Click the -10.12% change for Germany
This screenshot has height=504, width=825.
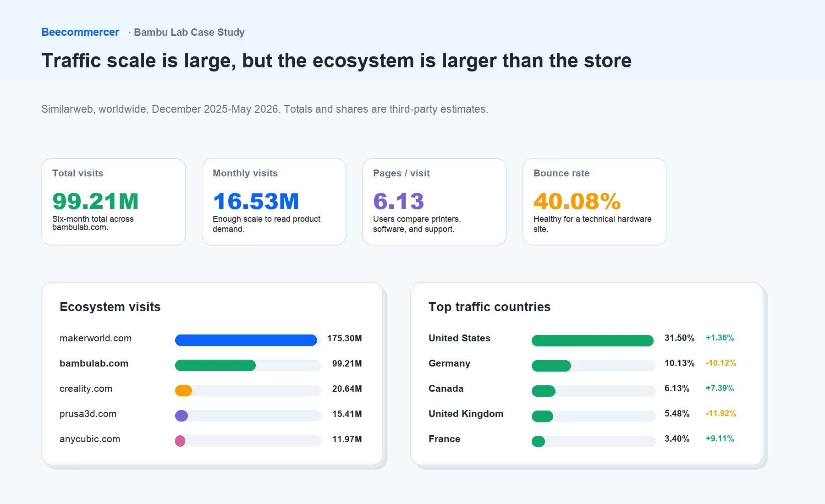[721, 363]
